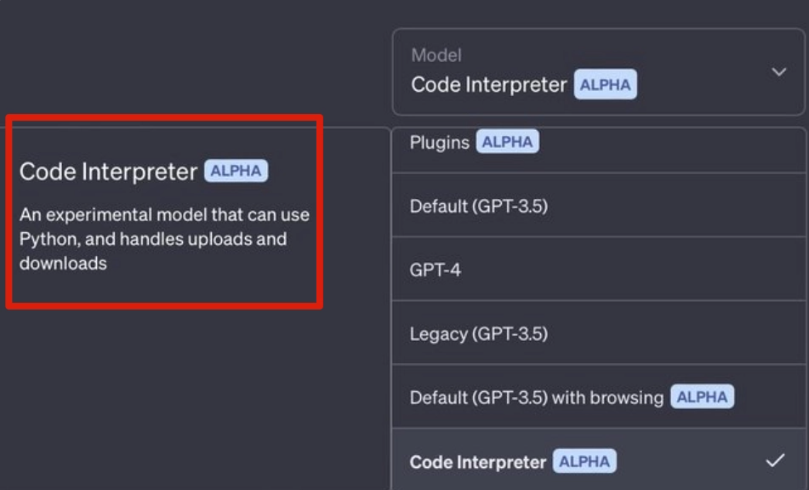This screenshot has width=809, height=490.
Task: Click the ALPHA badge on the browsing option
Action: tap(702, 397)
